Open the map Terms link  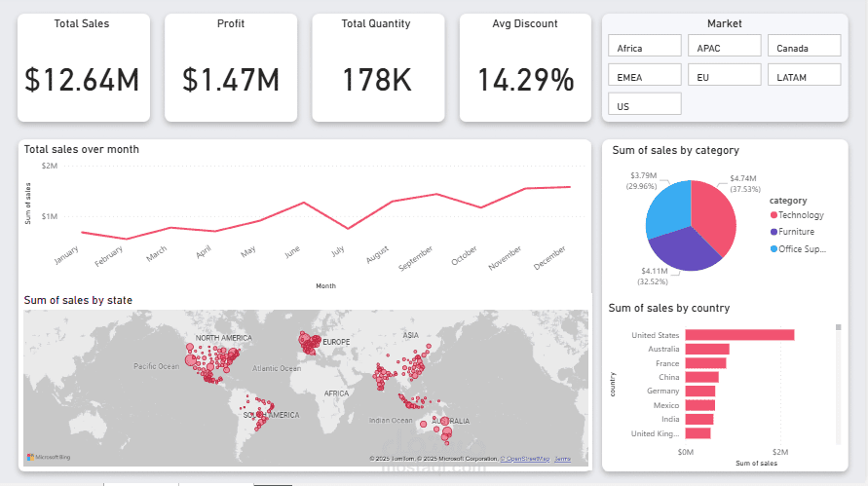[x=562, y=459]
